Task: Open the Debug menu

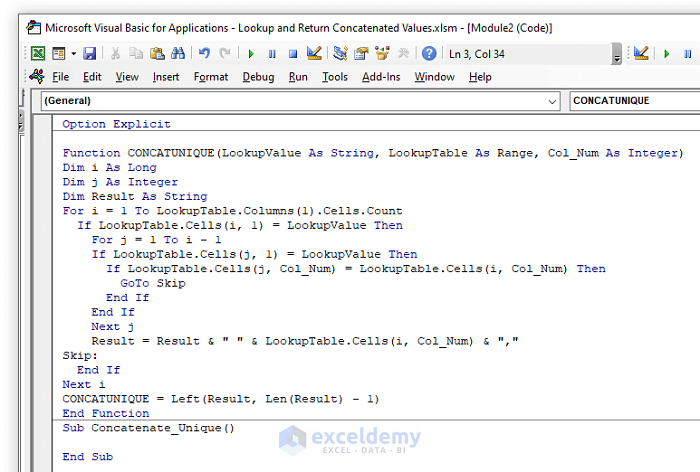Action: click(258, 77)
